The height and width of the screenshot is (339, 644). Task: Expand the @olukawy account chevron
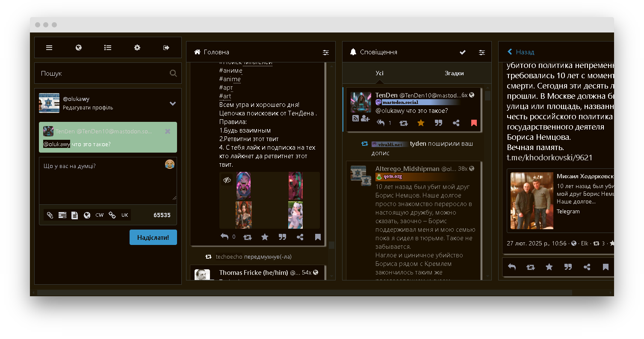click(173, 103)
